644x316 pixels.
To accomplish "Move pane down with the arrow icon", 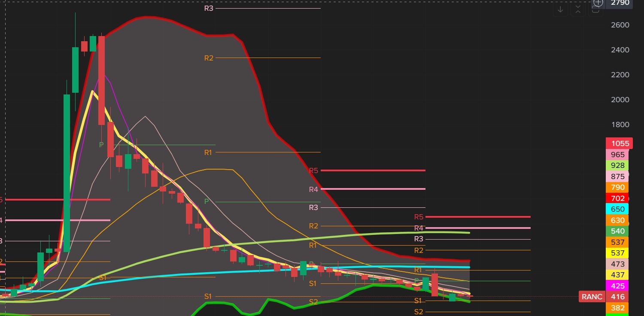I will coord(560,9).
